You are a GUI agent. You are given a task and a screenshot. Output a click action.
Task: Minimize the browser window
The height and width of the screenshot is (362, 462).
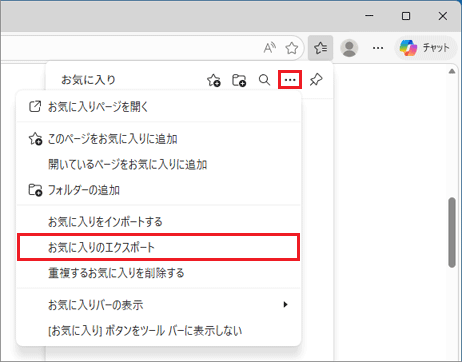[x=369, y=16]
